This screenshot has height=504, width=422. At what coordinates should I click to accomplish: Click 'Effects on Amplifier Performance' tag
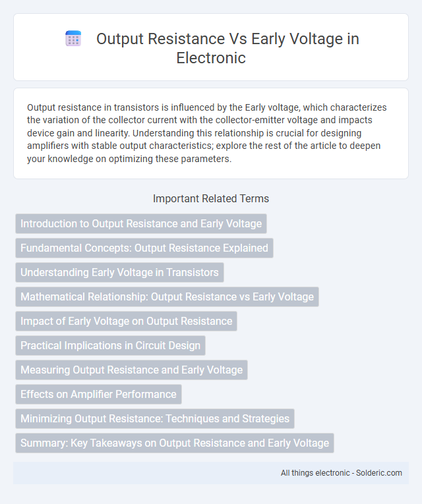pos(98,395)
